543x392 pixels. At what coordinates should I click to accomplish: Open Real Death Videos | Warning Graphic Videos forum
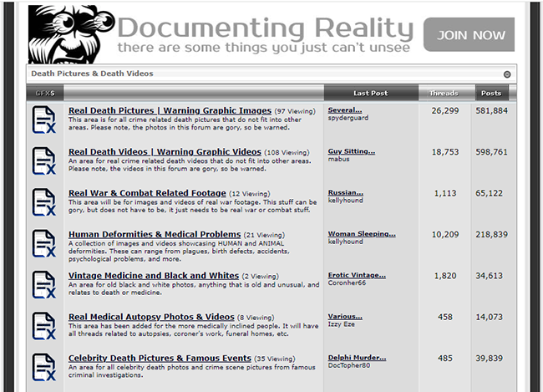(x=165, y=152)
